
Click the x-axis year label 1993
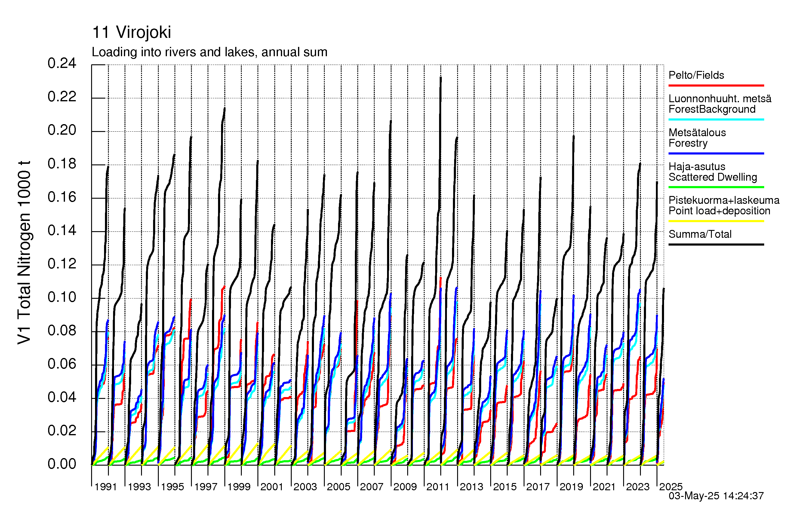139,487
